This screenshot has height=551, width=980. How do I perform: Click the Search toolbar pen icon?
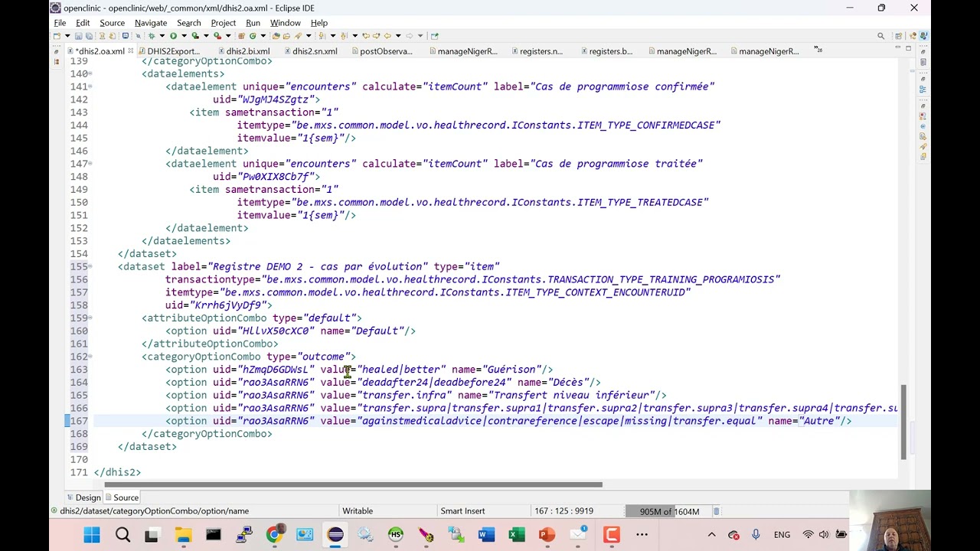pos(297,35)
